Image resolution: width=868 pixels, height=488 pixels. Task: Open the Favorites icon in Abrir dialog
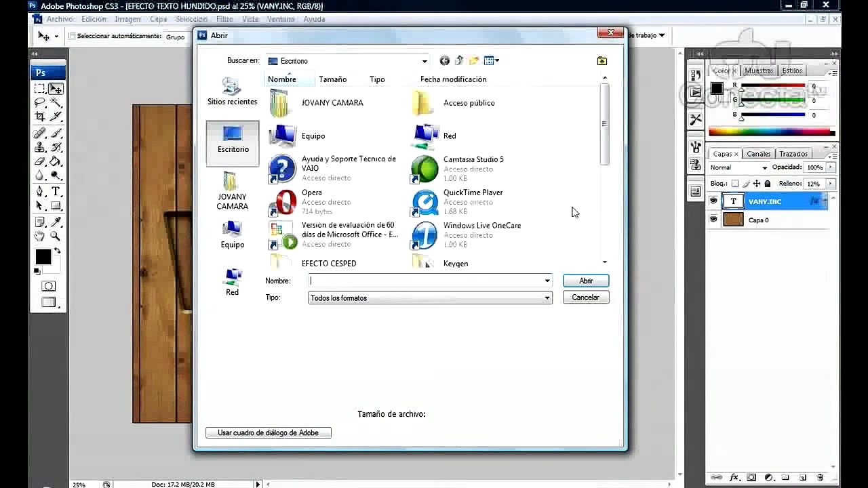[601, 61]
